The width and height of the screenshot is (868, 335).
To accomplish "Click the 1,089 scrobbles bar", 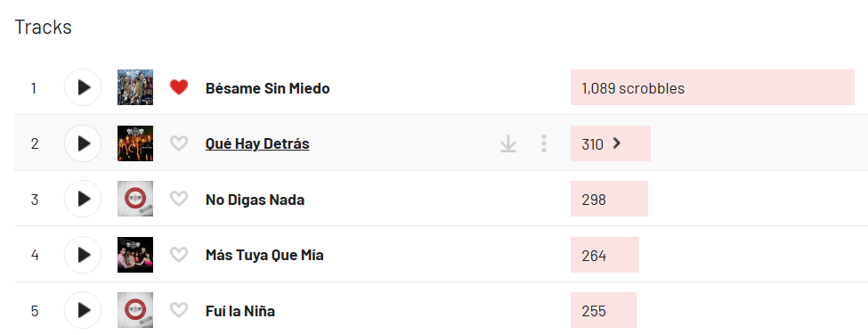I will click(x=712, y=87).
